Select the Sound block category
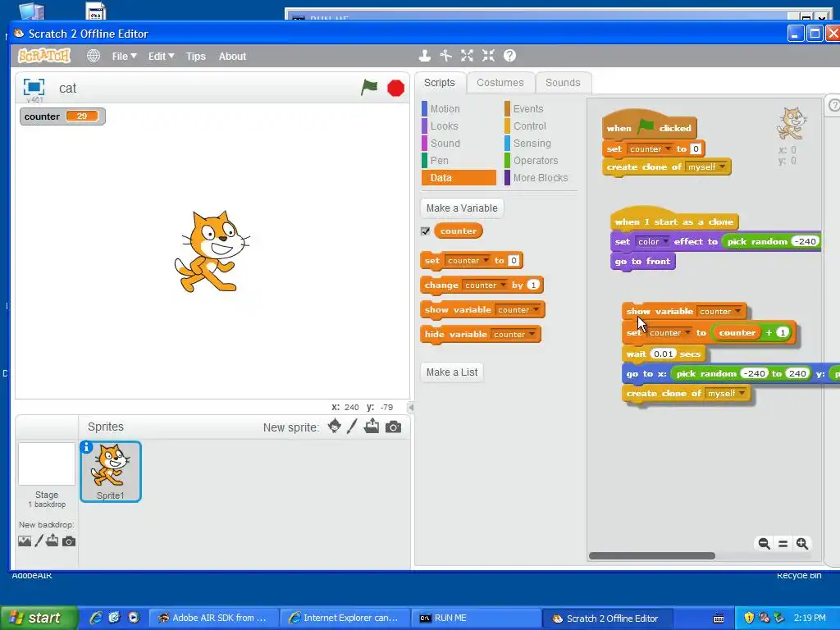 coord(459,143)
